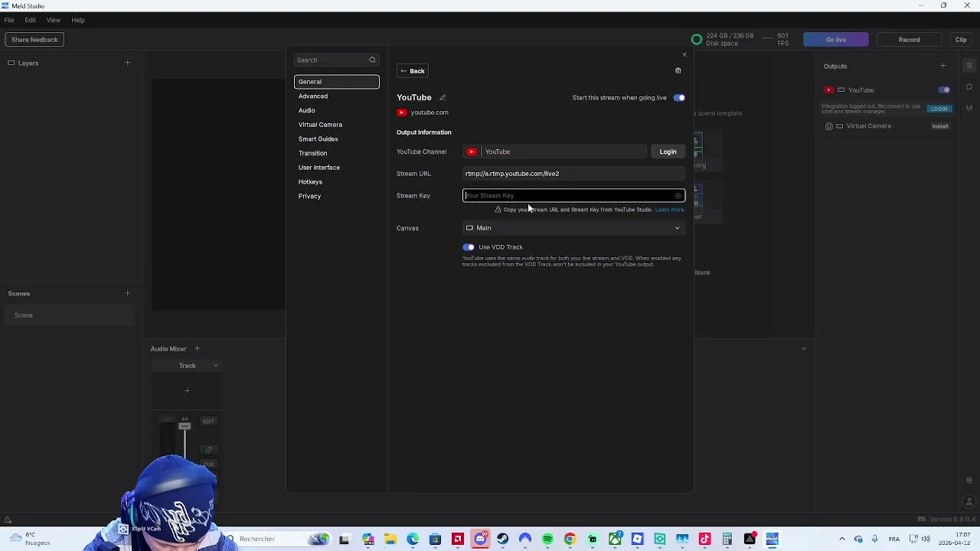Viewport: 980px width, 551px height.
Task: Click Login next to YouTube Channel
Action: pyautogui.click(x=668, y=152)
